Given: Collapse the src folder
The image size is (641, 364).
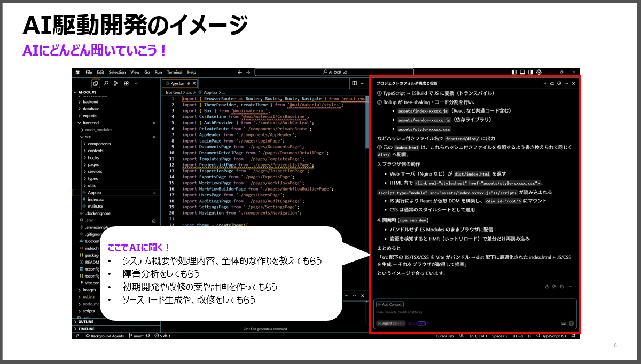Looking at the screenshot, I should click(116, 137).
